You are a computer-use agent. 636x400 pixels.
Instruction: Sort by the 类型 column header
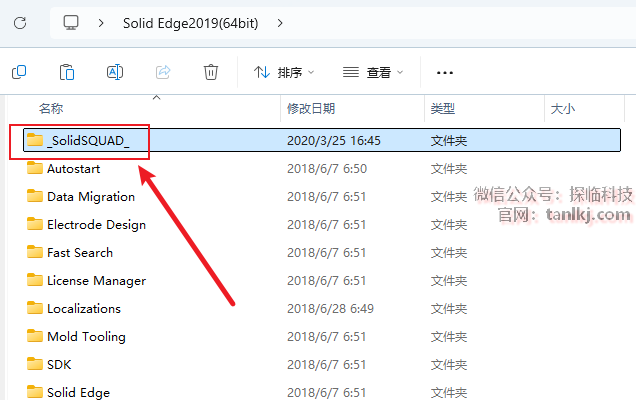443,109
